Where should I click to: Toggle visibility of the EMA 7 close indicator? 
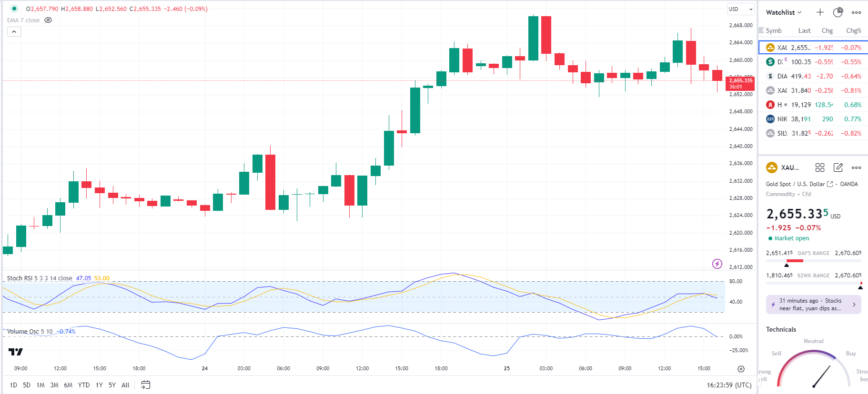(x=48, y=20)
